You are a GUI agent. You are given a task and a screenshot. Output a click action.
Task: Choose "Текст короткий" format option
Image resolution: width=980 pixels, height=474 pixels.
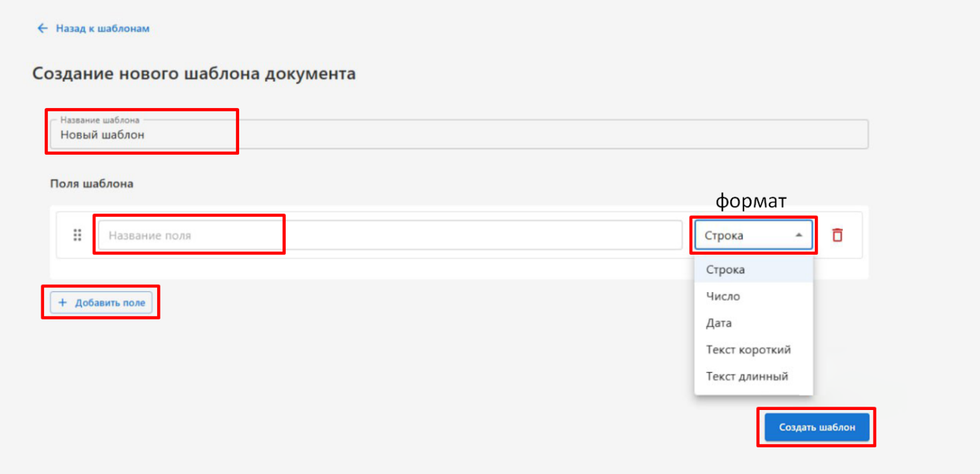point(753,349)
